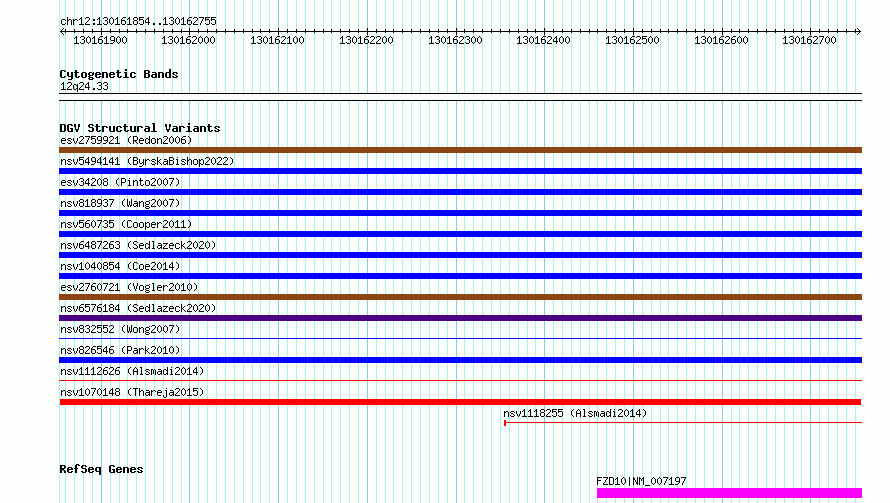Screen dimensions: 890x503
Task: Click the purple nsv6576184 variant bar
Action: tap(460, 318)
